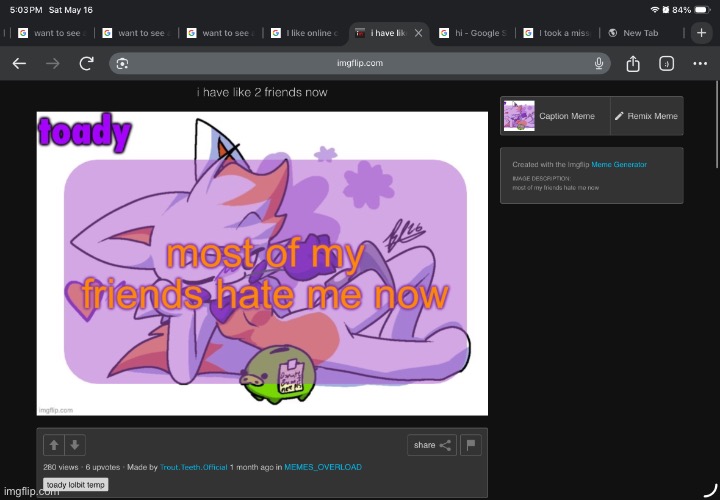Switch to the 'I like online c' tab

pyautogui.click(x=305, y=33)
